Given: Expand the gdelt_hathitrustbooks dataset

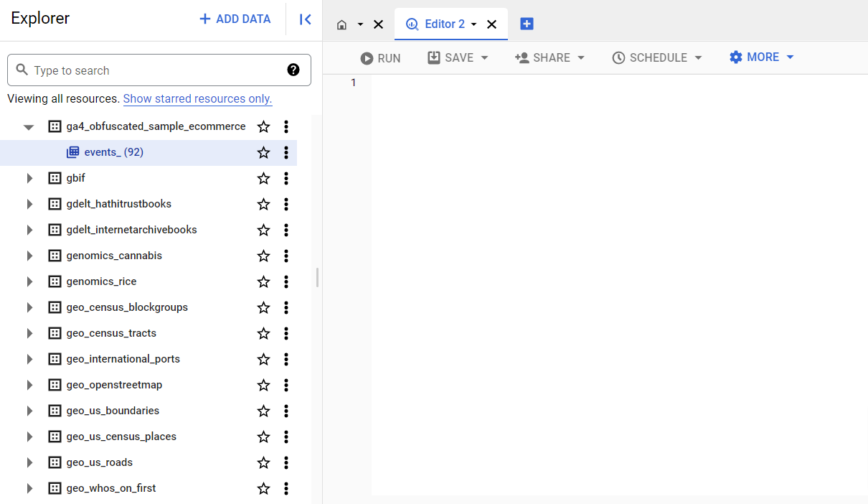Looking at the screenshot, I should (29, 204).
